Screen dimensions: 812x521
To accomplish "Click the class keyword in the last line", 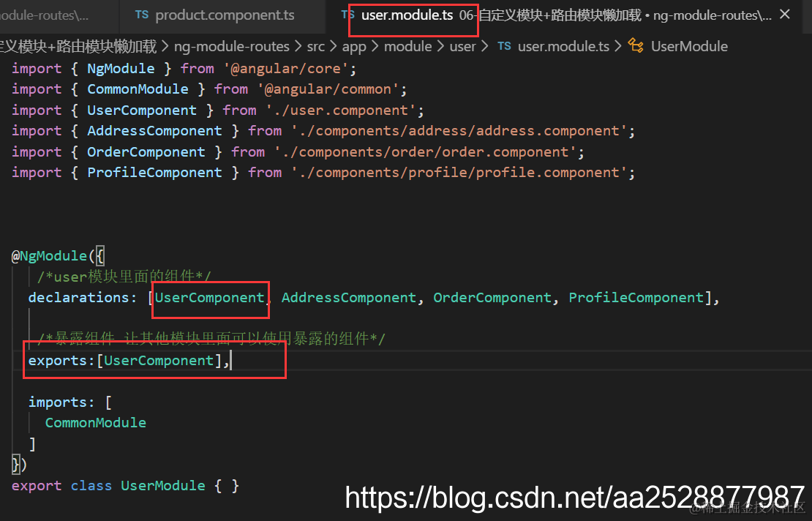I will click(91, 486).
